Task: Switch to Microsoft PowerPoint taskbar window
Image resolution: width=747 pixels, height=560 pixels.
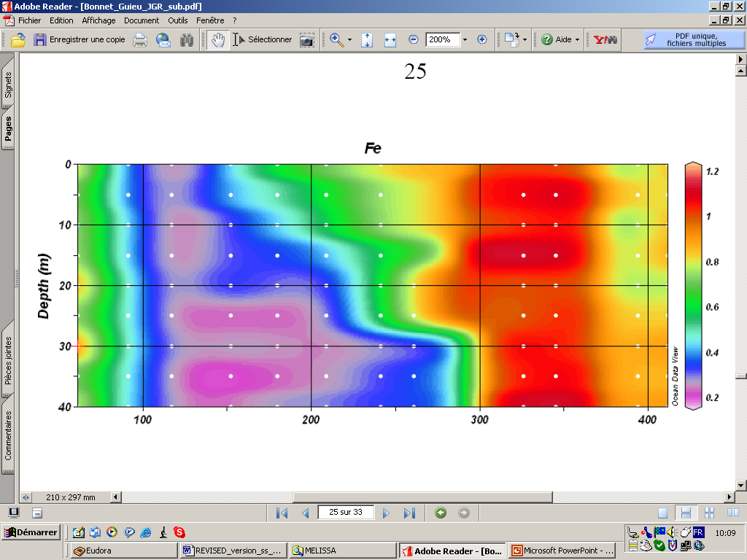Action: click(561, 551)
